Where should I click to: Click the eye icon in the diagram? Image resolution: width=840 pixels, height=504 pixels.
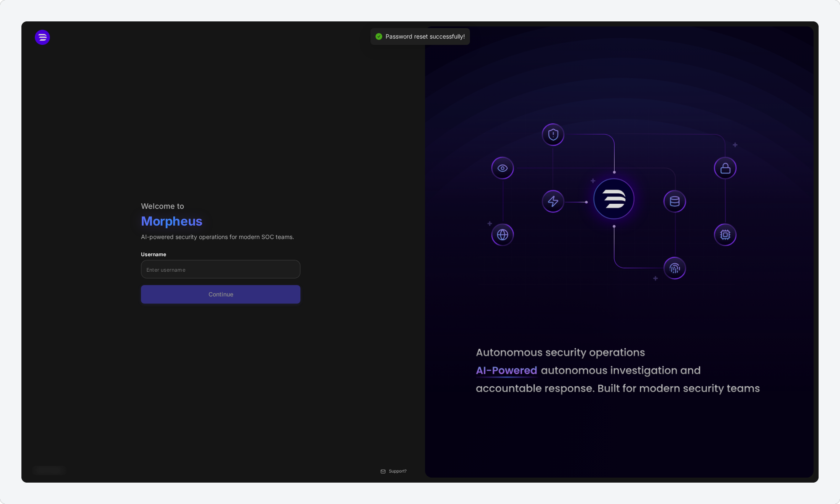[503, 168]
